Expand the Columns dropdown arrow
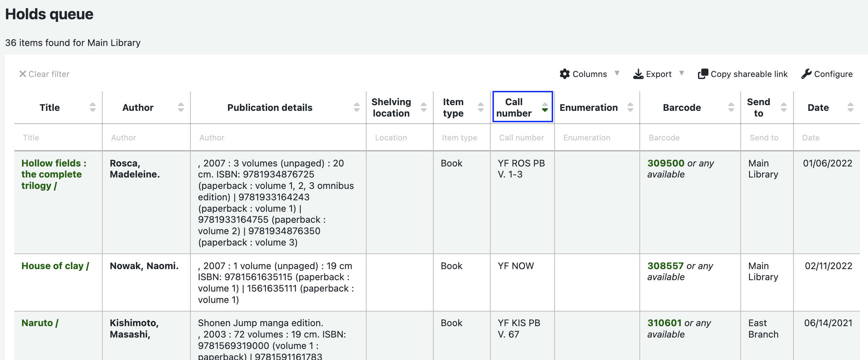 [x=617, y=73]
